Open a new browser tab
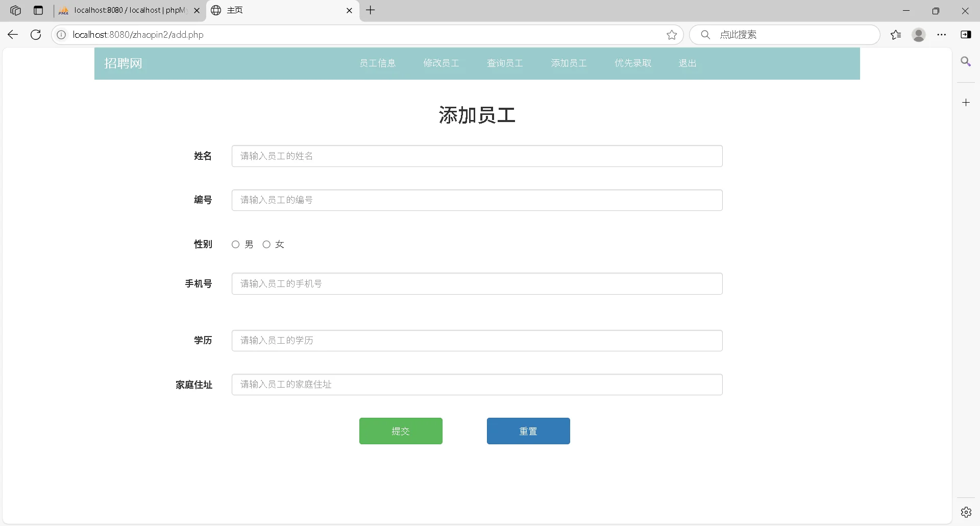This screenshot has width=980, height=526. 371,10
